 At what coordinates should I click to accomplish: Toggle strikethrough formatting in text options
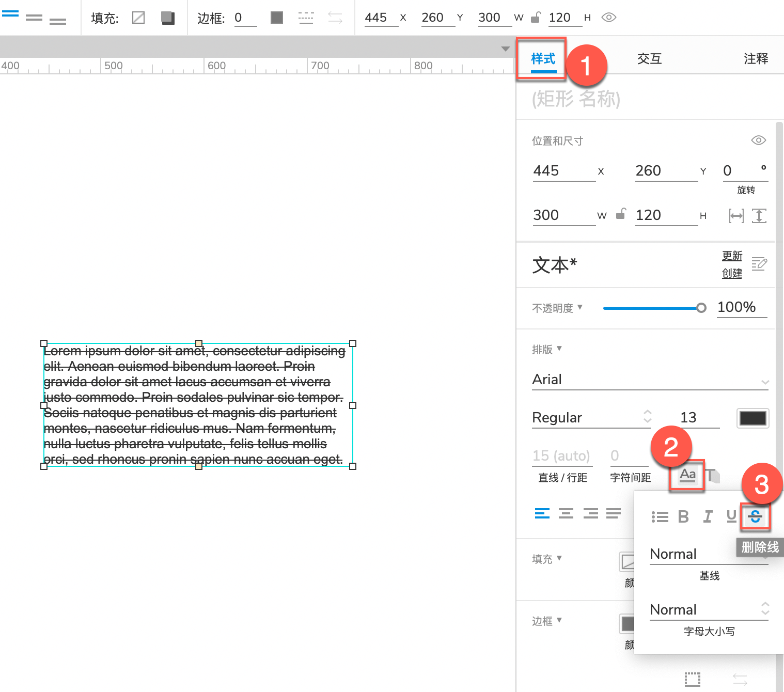click(755, 516)
